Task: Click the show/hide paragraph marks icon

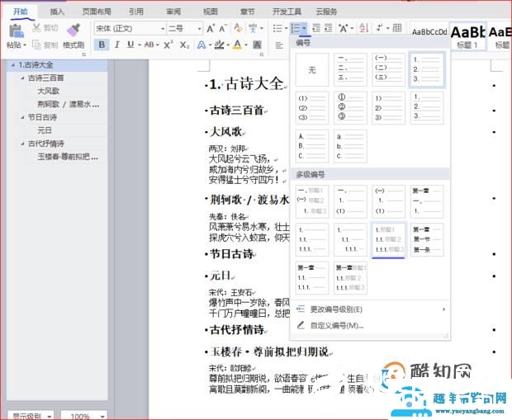Action: point(379,28)
